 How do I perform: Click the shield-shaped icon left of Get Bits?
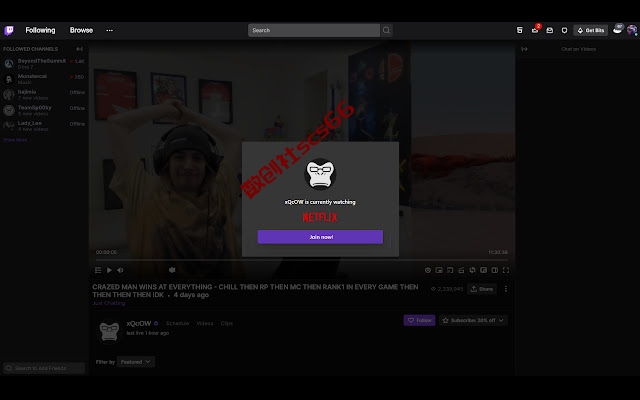pos(564,30)
